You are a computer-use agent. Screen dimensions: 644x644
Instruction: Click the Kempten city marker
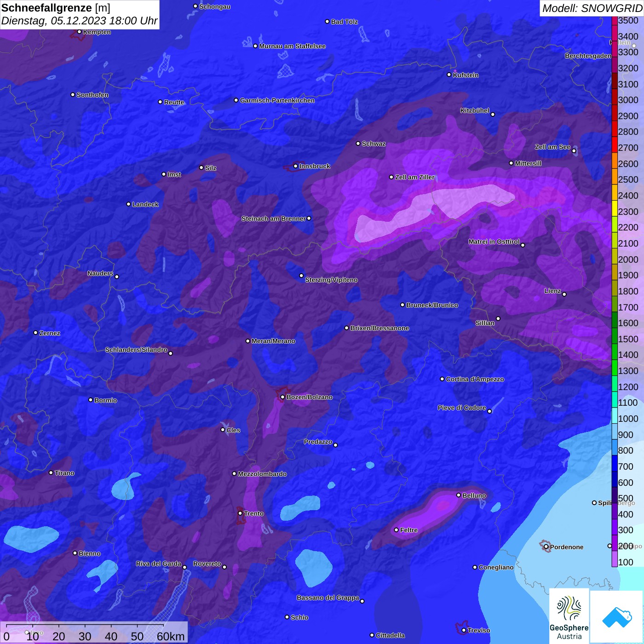pos(79,32)
